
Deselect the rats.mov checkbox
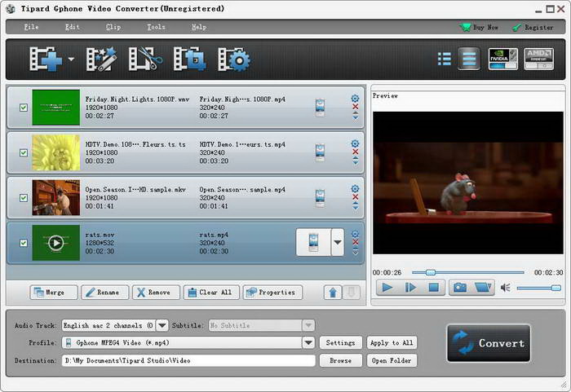coord(23,243)
